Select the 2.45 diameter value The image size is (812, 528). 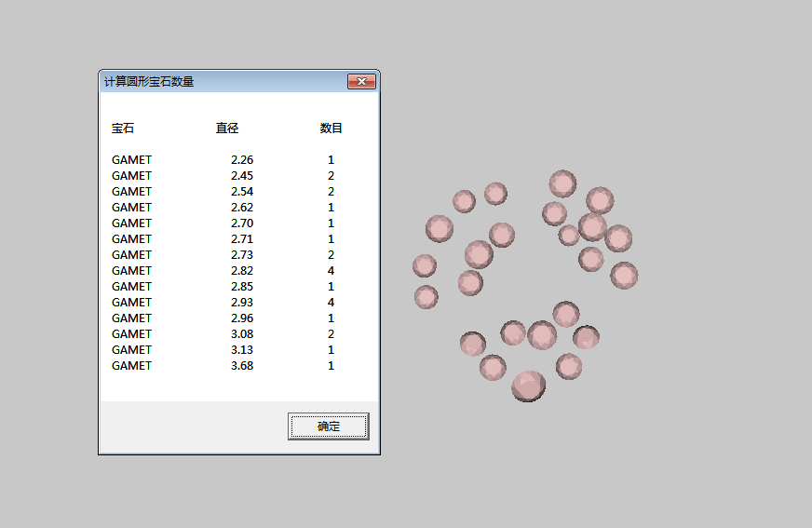point(241,176)
